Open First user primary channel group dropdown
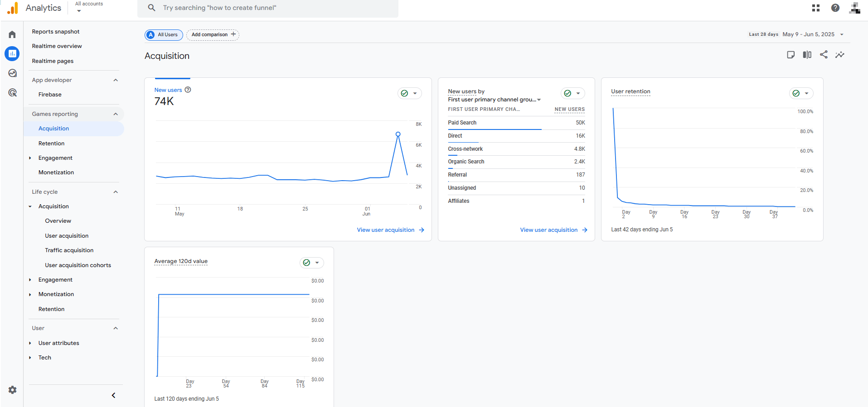The height and width of the screenshot is (407, 868). pyautogui.click(x=494, y=100)
